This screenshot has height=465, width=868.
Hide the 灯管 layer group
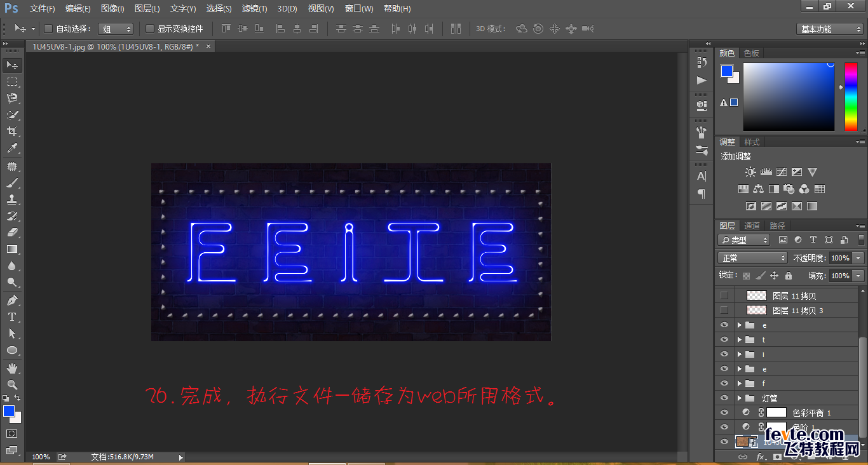tap(724, 398)
